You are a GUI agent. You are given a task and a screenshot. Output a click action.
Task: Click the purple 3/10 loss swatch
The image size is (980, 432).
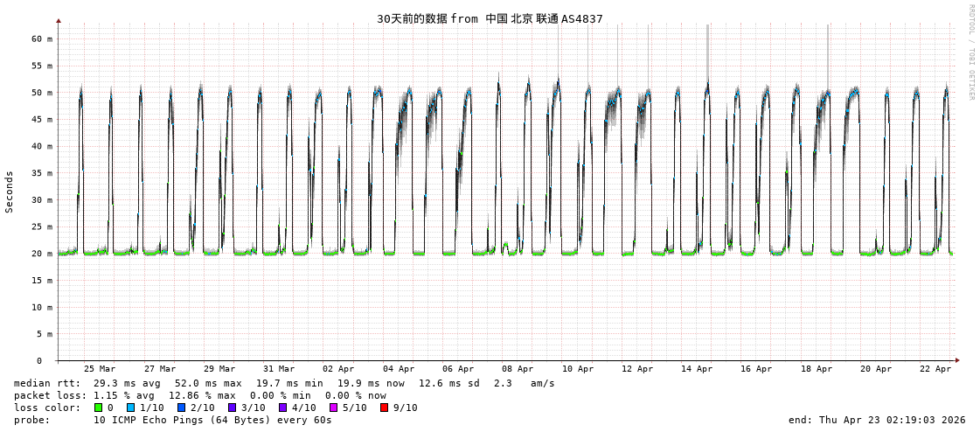click(232, 408)
